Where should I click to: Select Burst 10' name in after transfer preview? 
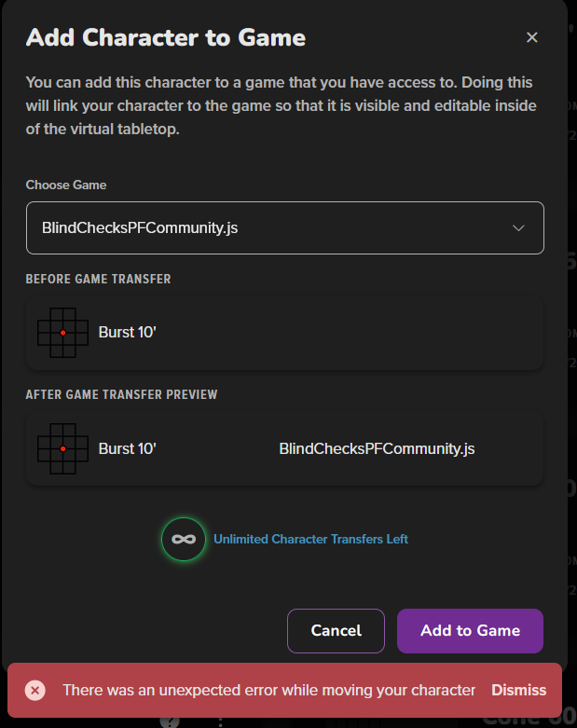(127, 448)
